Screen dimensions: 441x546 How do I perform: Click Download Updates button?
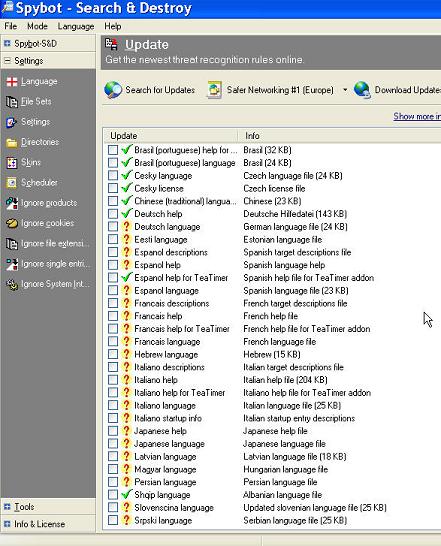[x=397, y=90]
